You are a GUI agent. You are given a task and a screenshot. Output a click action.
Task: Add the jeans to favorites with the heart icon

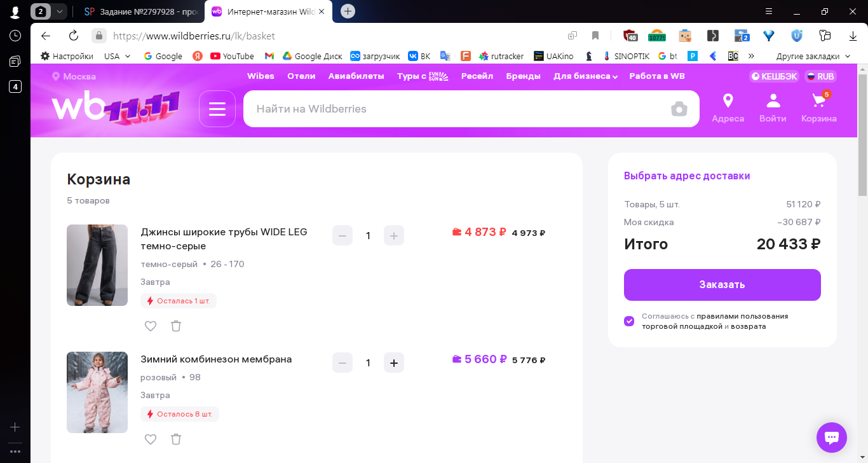click(x=151, y=326)
